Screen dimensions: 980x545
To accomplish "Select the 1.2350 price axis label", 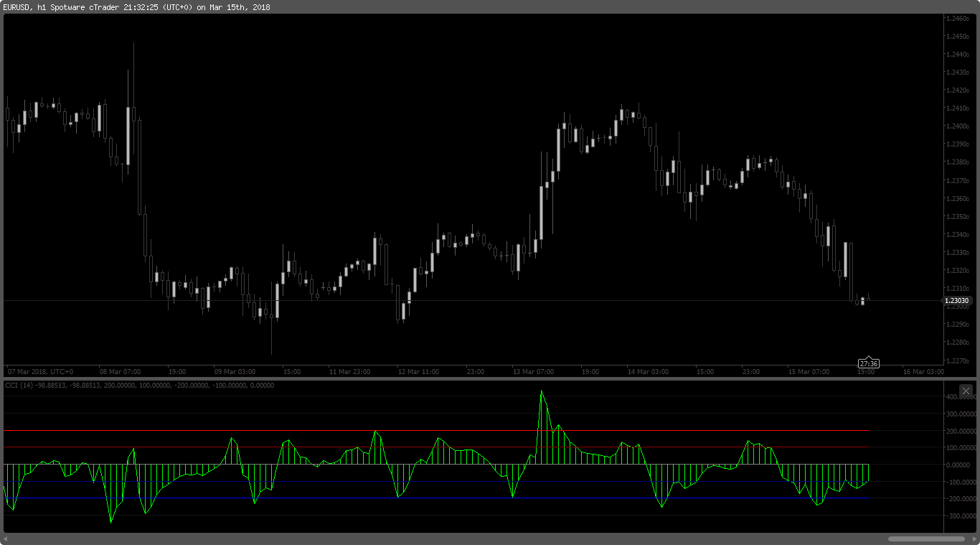I will click(958, 217).
